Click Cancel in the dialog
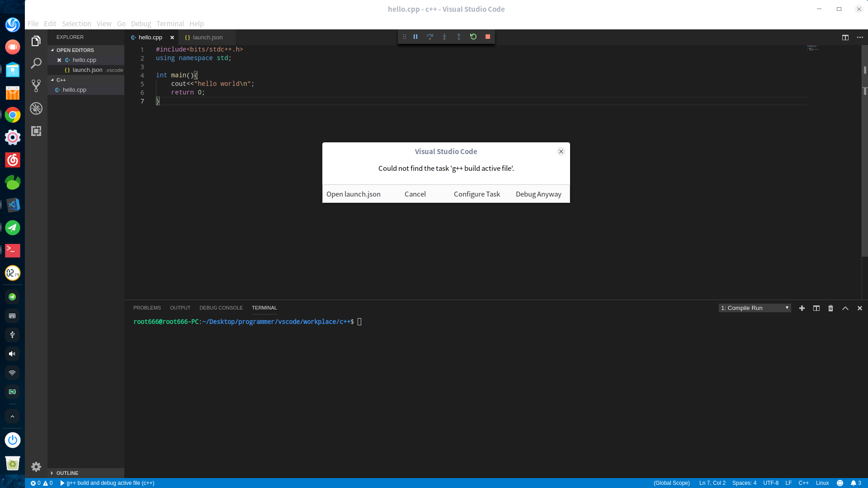Image resolution: width=868 pixels, height=488 pixels. (x=415, y=194)
